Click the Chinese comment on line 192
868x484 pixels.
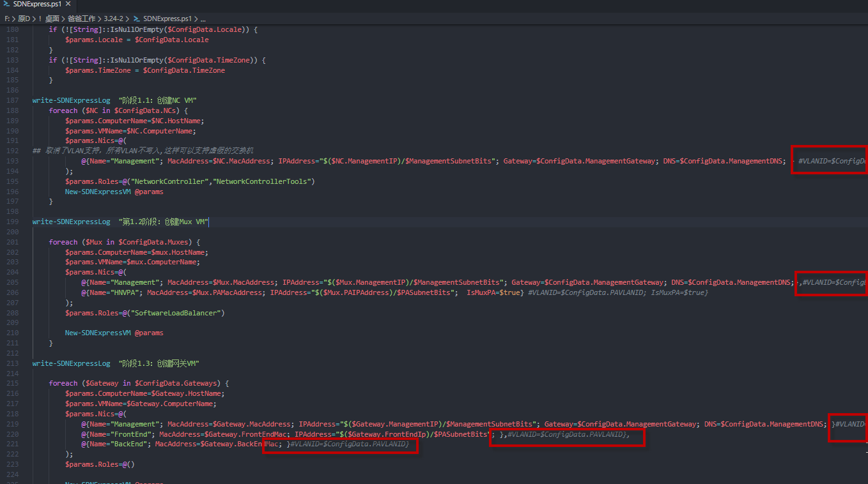pos(147,151)
